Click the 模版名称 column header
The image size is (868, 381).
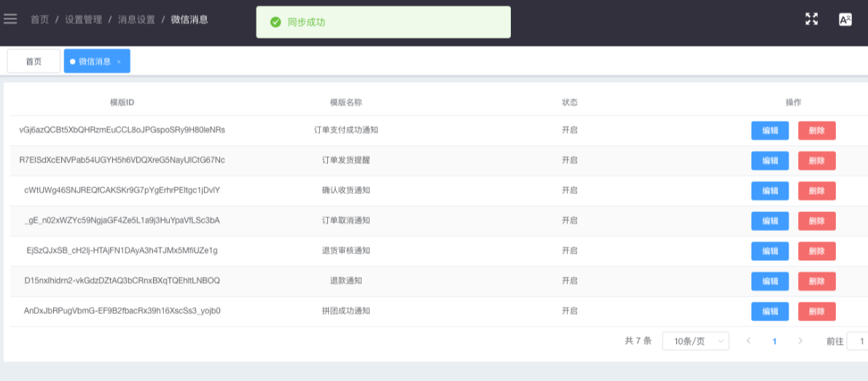coord(346,102)
